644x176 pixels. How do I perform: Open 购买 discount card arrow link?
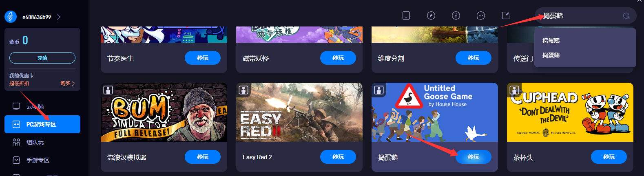[68, 83]
